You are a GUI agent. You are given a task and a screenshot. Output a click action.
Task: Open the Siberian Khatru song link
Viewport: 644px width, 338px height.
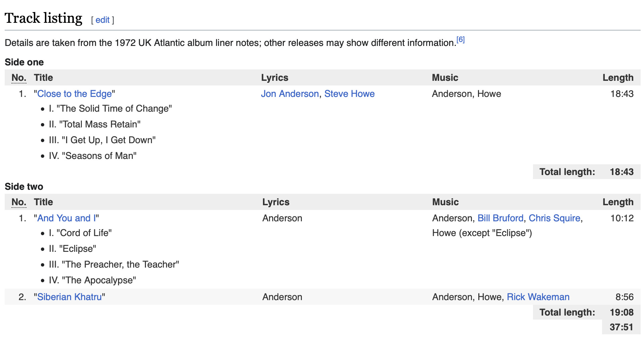click(69, 297)
